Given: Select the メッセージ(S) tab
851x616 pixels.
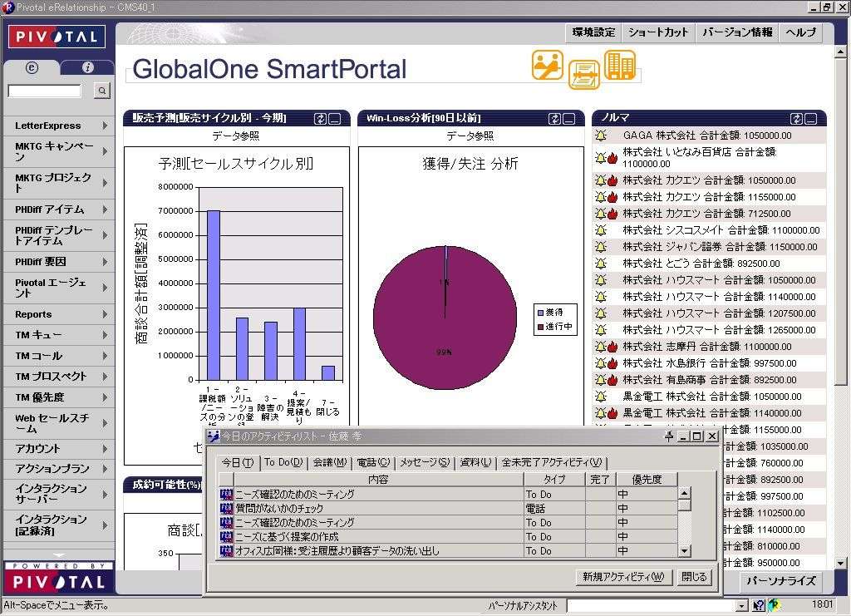Looking at the screenshot, I should tap(425, 462).
